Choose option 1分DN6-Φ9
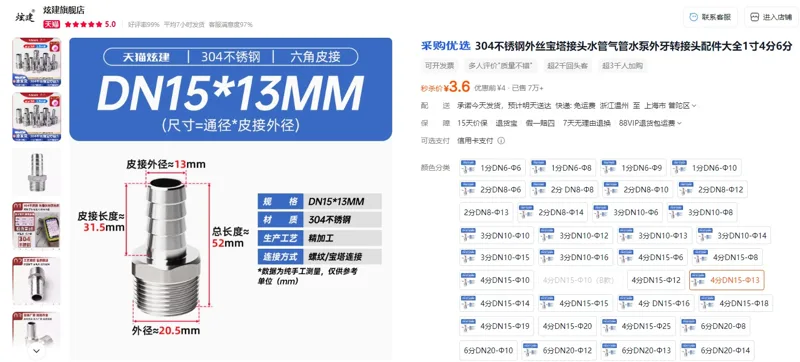 coord(632,168)
